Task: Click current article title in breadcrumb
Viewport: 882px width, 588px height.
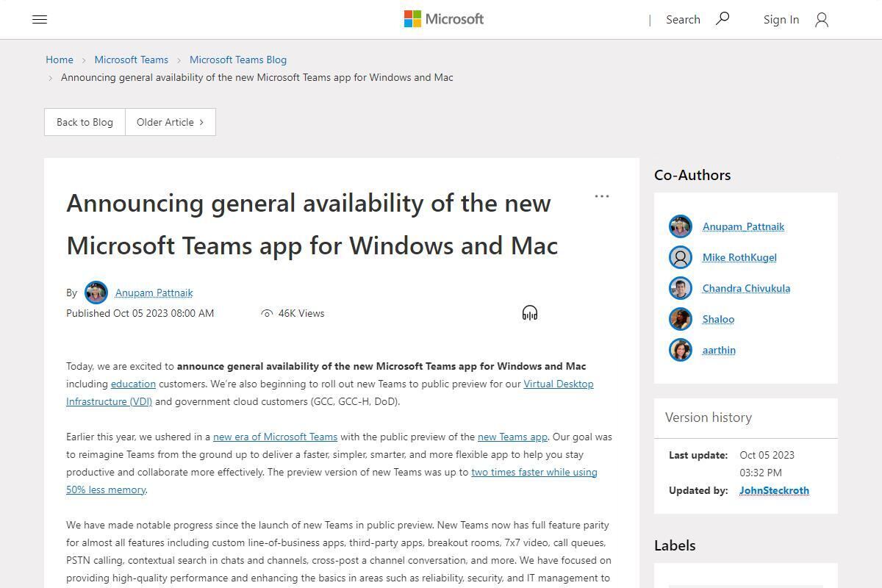Action: (257, 77)
